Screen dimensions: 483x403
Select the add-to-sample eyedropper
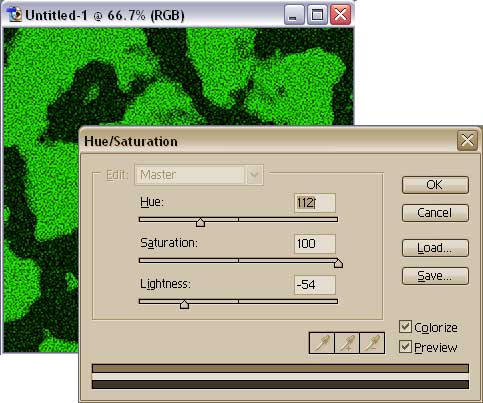point(347,343)
